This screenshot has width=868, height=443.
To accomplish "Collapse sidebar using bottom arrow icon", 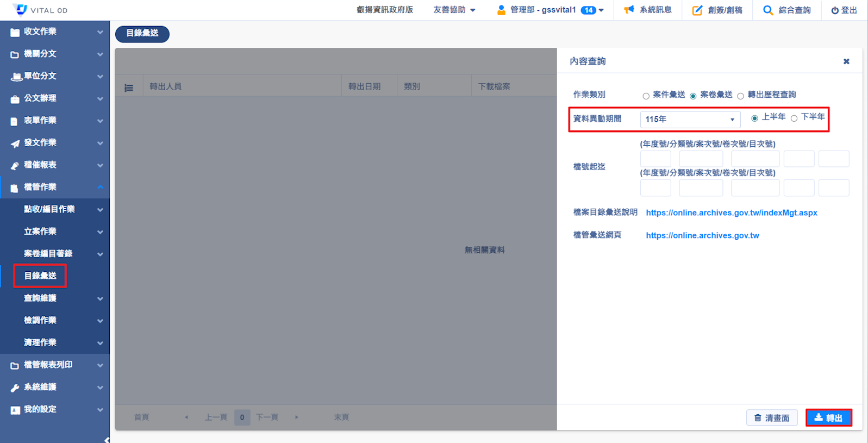I will [107, 440].
